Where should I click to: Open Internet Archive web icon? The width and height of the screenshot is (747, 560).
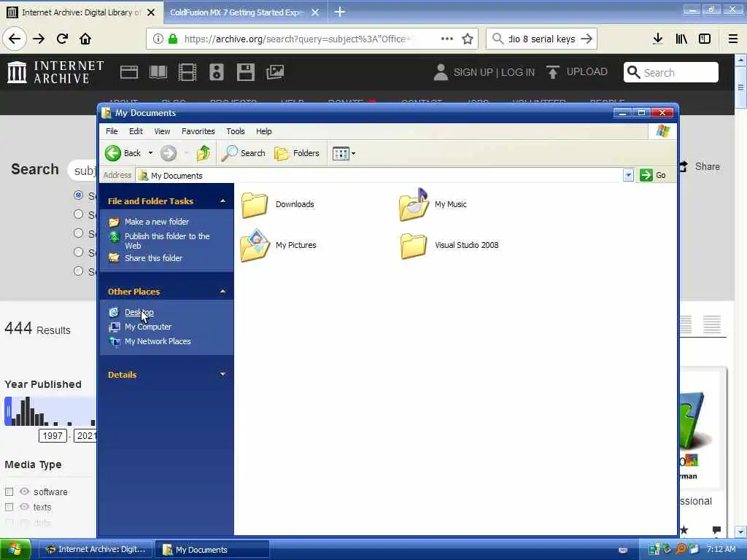(128, 72)
